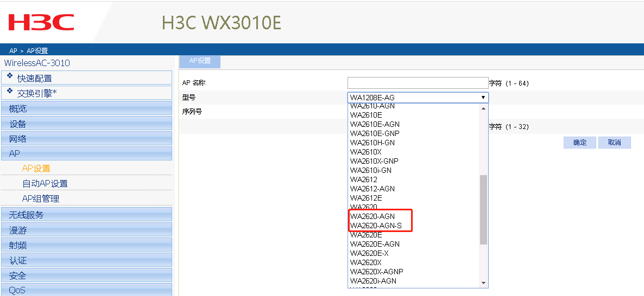
Task: Open the 无线服务 sidebar section
Action: point(87,215)
